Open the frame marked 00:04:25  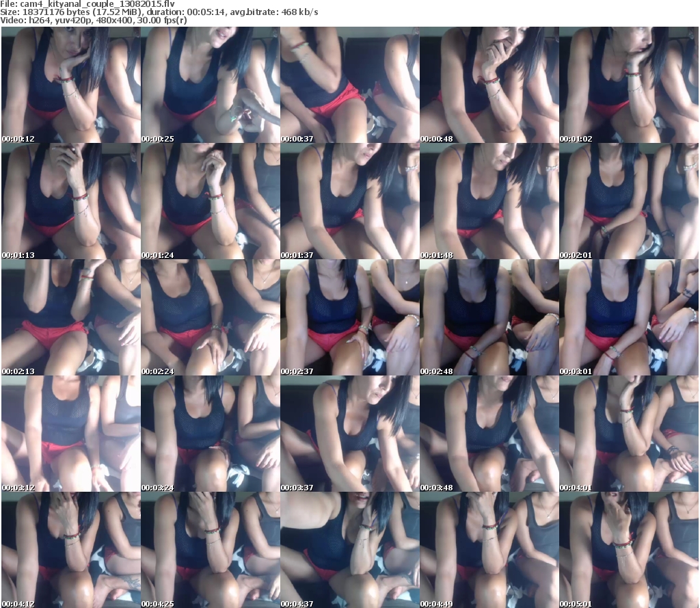point(211,550)
